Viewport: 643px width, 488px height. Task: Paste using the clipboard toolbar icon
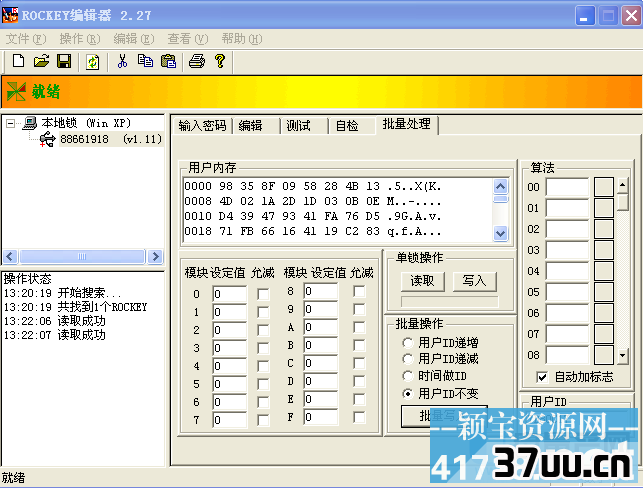point(169,62)
